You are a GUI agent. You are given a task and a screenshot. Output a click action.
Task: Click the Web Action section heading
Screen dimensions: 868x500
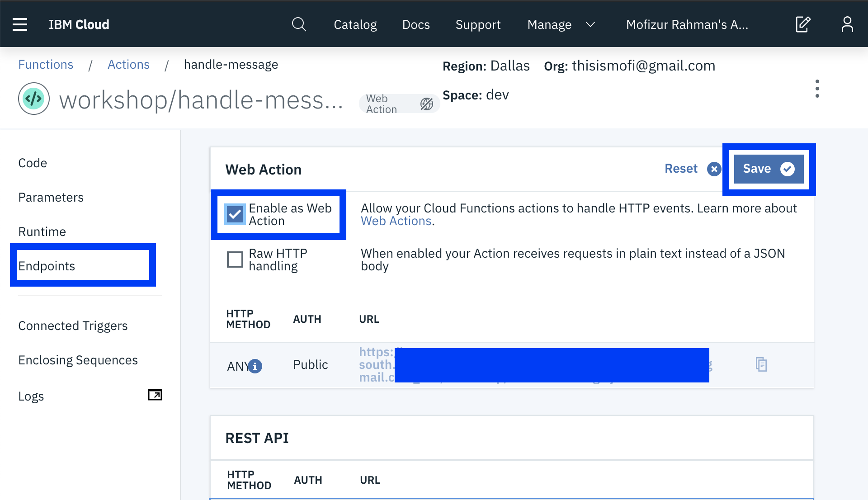pyautogui.click(x=264, y=170)
